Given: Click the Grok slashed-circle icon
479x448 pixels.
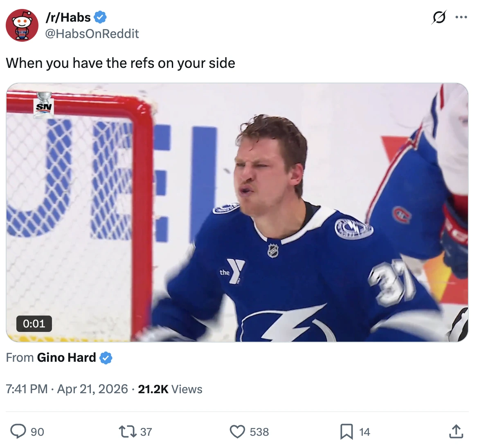Looking at the screenshot, I should click(439, 17).
